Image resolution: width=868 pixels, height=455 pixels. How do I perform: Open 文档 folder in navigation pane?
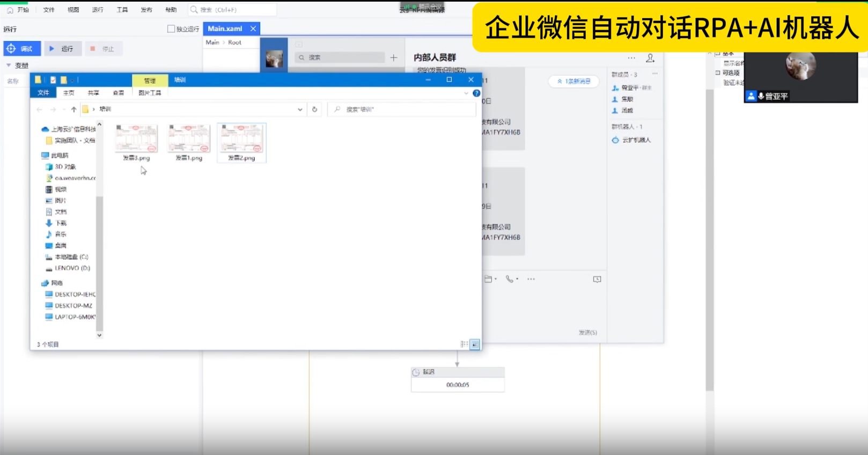point(56,212)
